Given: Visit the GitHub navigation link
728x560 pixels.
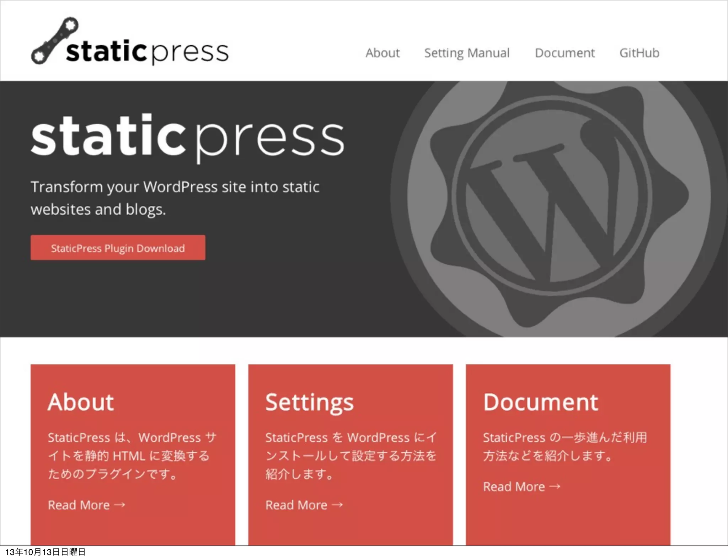Looking at the screenshot, I should pos(639,53).
